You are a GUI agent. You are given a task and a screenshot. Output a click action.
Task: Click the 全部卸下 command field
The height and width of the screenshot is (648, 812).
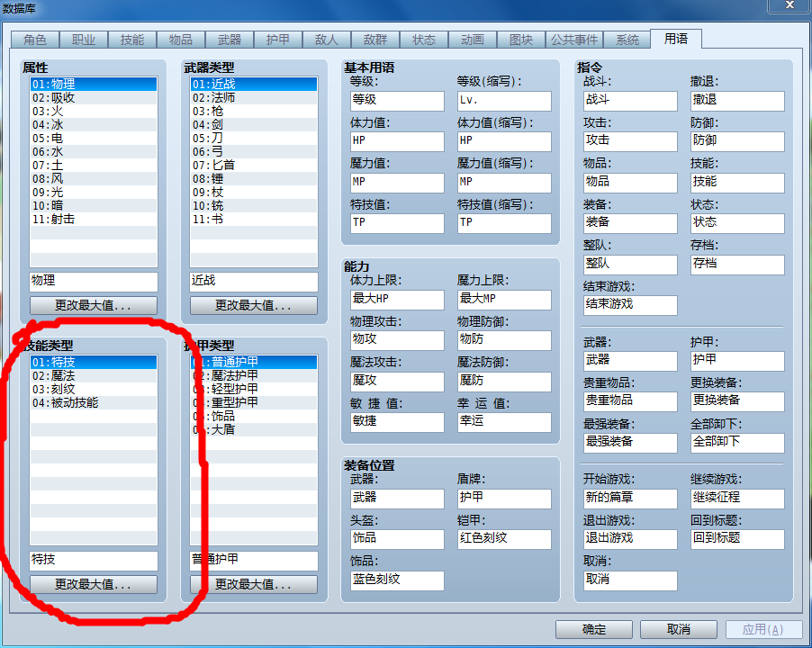[x=737, y=443]
